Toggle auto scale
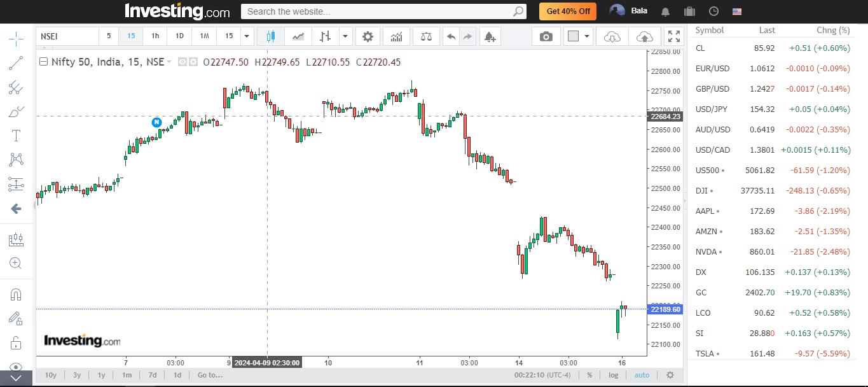 [x=642, y=375]
